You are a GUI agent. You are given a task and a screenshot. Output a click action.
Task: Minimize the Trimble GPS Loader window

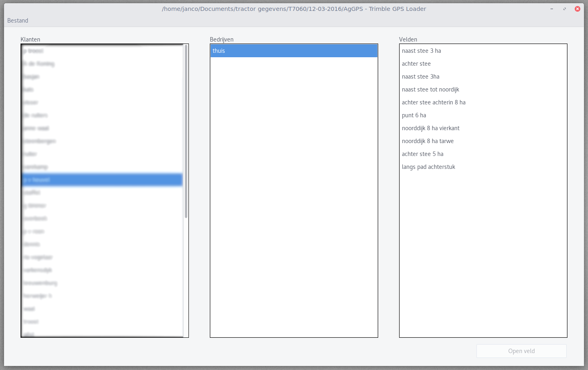coord(551,9)
